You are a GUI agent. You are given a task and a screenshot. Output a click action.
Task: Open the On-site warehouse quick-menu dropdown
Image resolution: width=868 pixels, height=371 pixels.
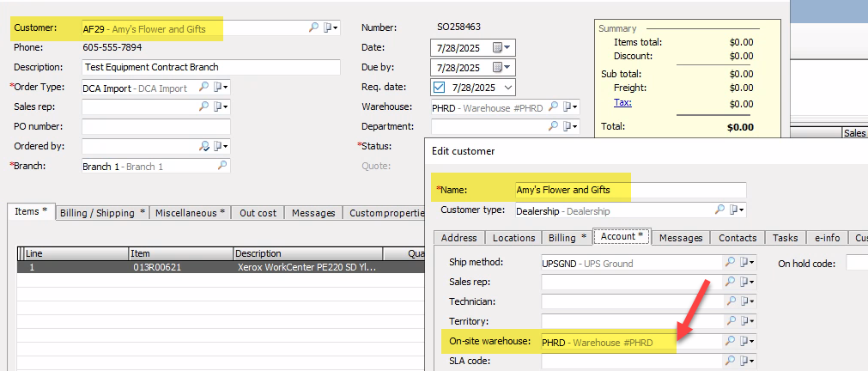[x=748, y=341]
